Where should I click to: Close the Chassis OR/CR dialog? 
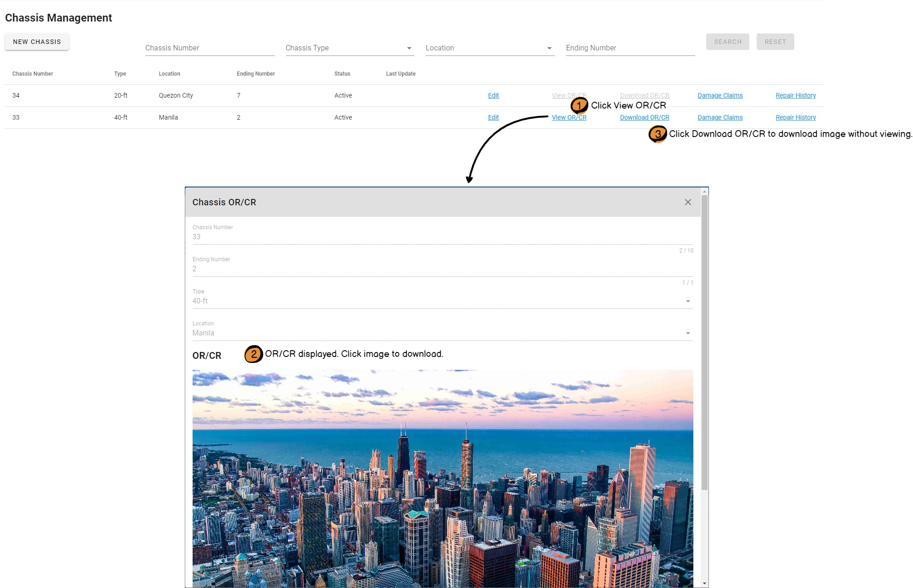coord(687,202)
